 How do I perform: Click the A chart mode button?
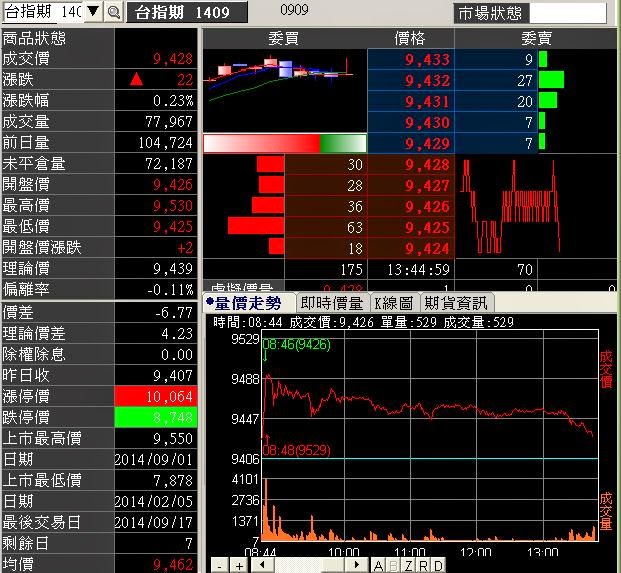[x=378, y=565]
